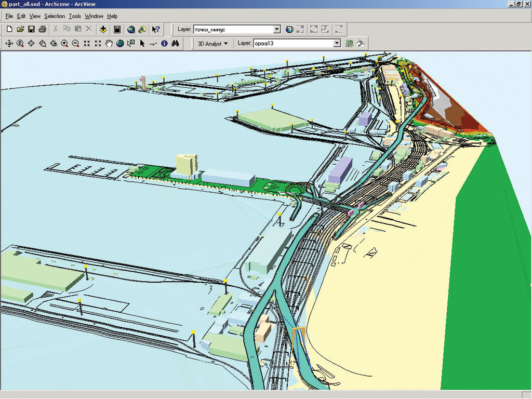Choose the Select Features arrow tool
Image resolution: width=532 pixels, height=399 pixels.
tap(142, 44)
